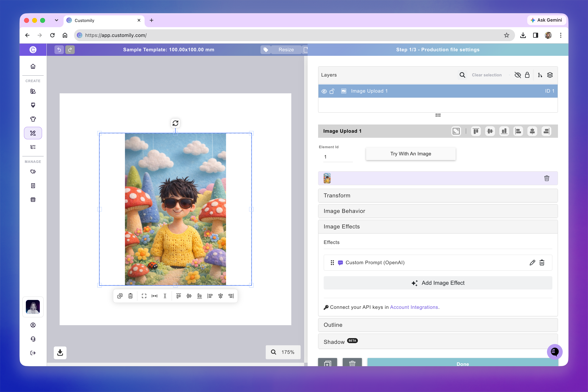This screenshot has height=392, width=588.
Task: Click Add Image Effect button
Action: [x=438, y=283]
